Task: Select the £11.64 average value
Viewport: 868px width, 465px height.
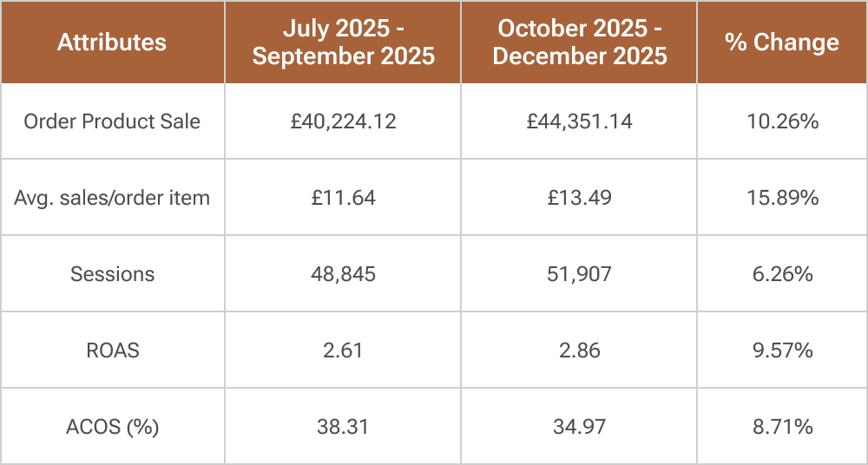Action: [x=343, y=198]
